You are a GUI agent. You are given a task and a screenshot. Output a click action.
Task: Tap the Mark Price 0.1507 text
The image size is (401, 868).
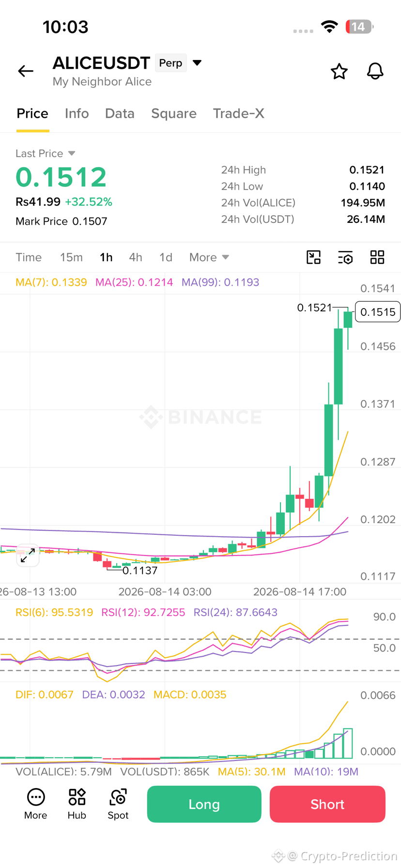[x=62, y=221]
